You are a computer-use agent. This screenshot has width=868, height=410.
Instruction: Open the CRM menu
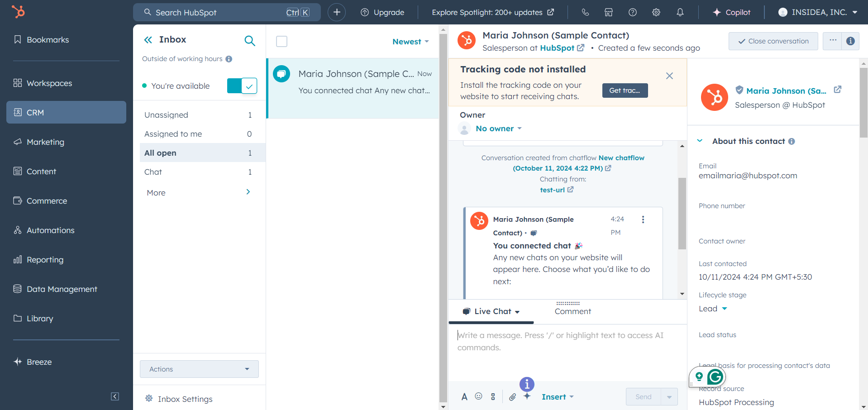click(66, 112)
